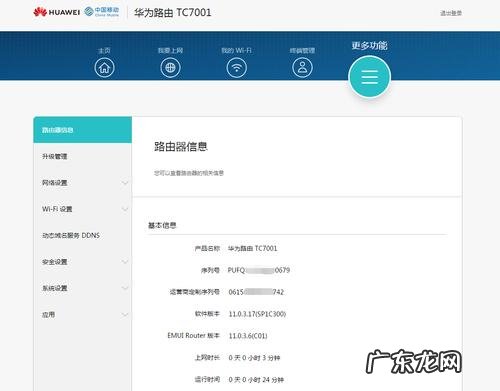Open 安全设置 sidebar item

click(82, 262)
